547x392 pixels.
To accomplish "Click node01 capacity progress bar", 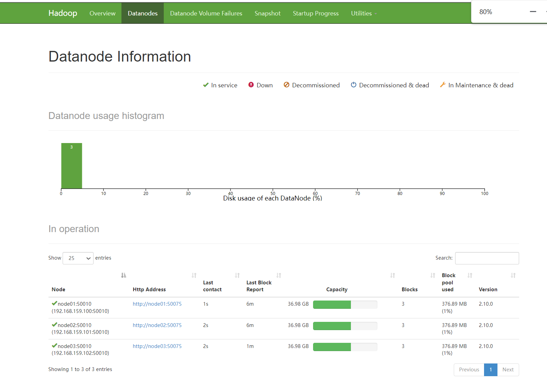I will coord(345,305).
